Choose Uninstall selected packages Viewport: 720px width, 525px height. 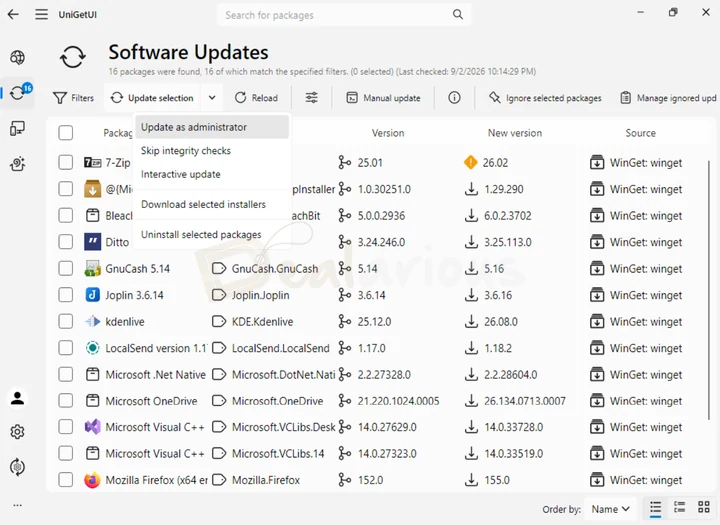pyautogui.click(x=212, y=234)
